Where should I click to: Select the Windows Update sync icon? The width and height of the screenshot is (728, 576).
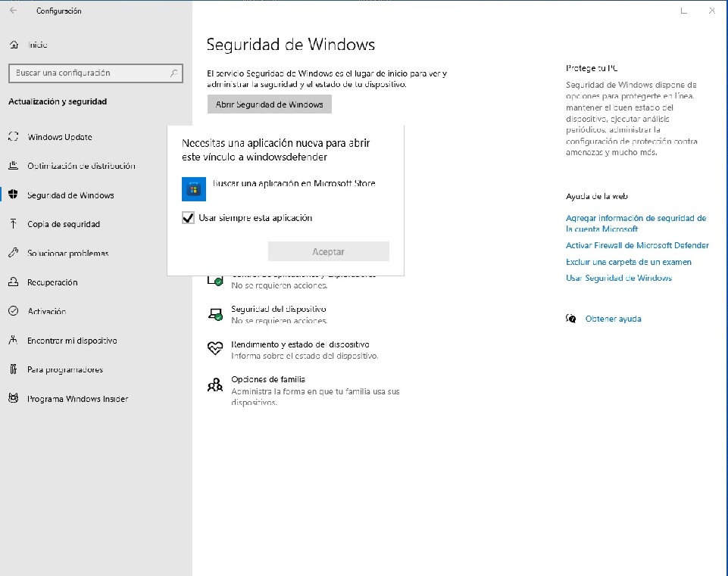[x=14, y=136]
